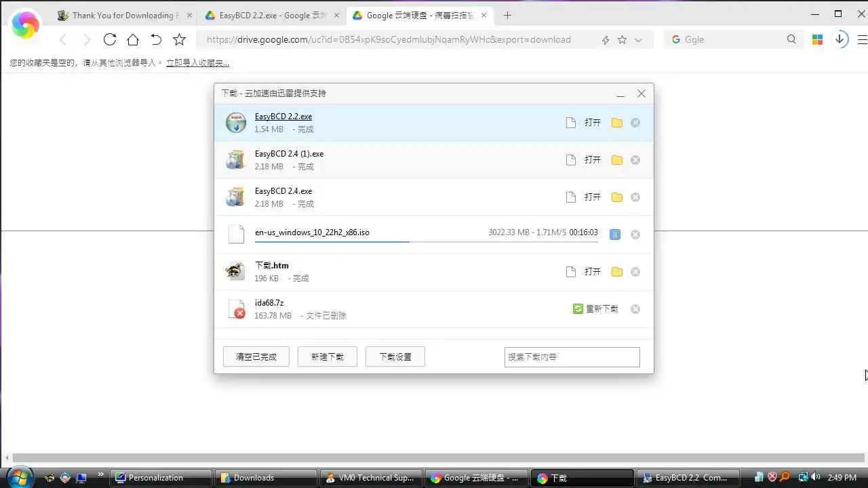Open VM0 Technical Support taskbar button

click(x=371, y=478)
